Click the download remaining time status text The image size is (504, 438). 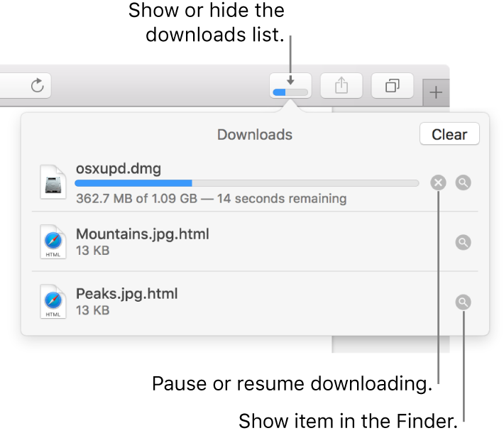212,198
